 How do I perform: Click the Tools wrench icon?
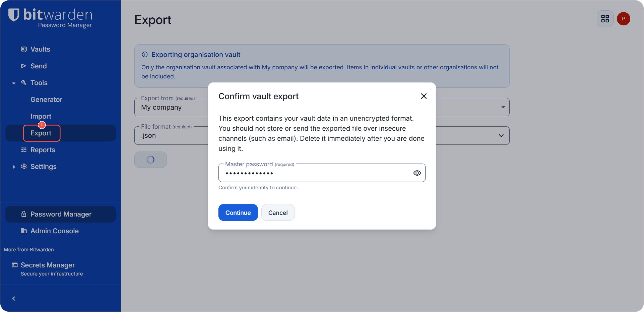[x=24, y=83]
